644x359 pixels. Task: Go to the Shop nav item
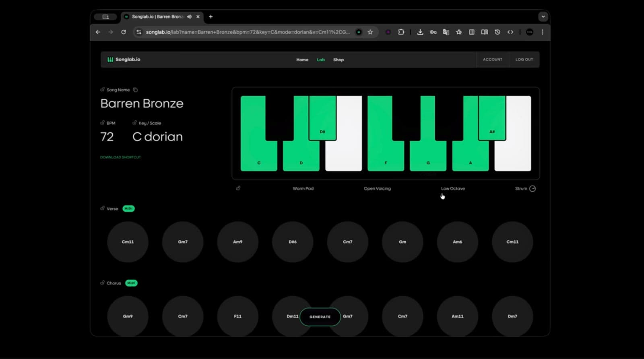(338, 60)
